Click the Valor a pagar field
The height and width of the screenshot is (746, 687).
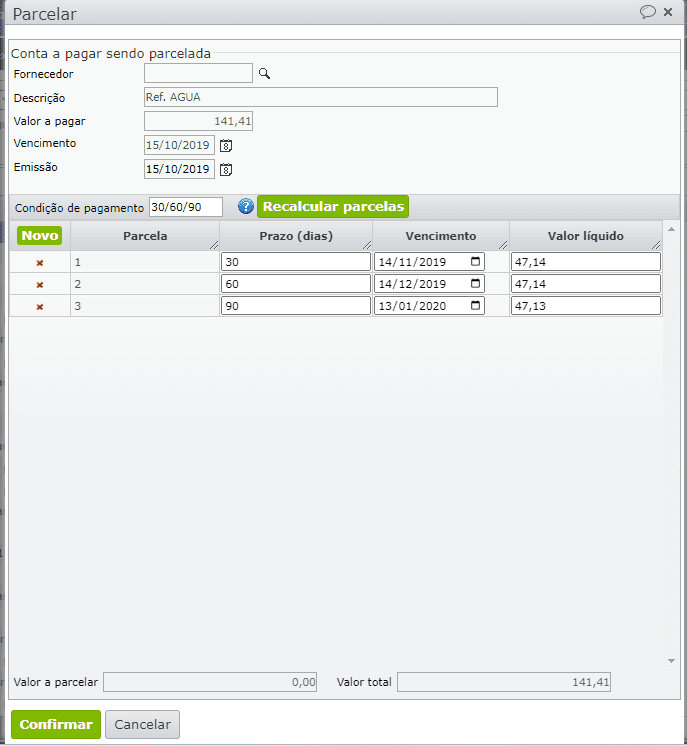click(x=198, y=121)
